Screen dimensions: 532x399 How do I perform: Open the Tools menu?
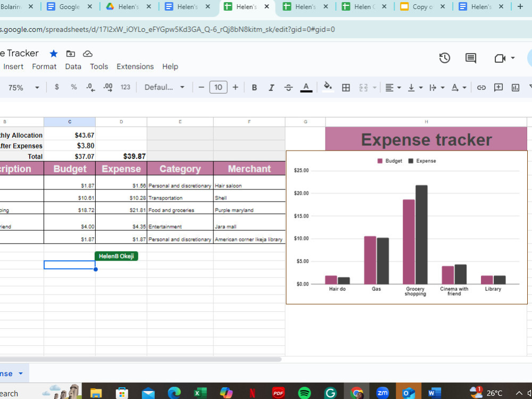point(99,66)
